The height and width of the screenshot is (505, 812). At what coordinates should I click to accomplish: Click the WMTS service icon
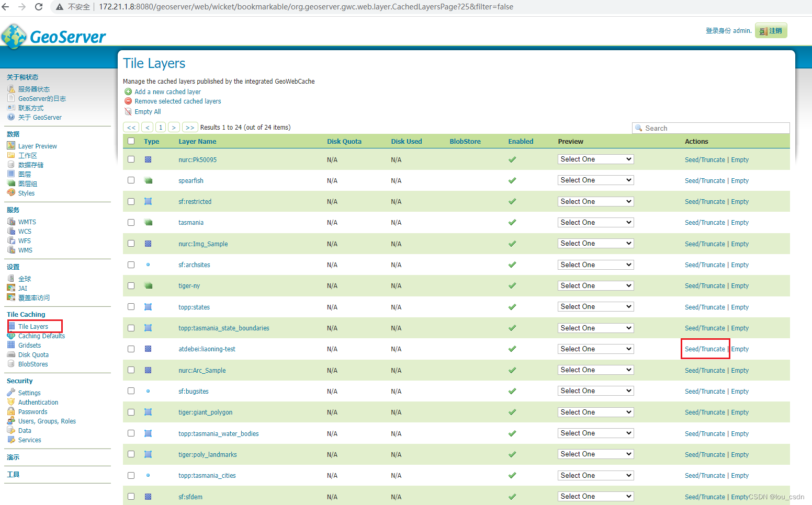pyautogui.click(x=11, y=221)
